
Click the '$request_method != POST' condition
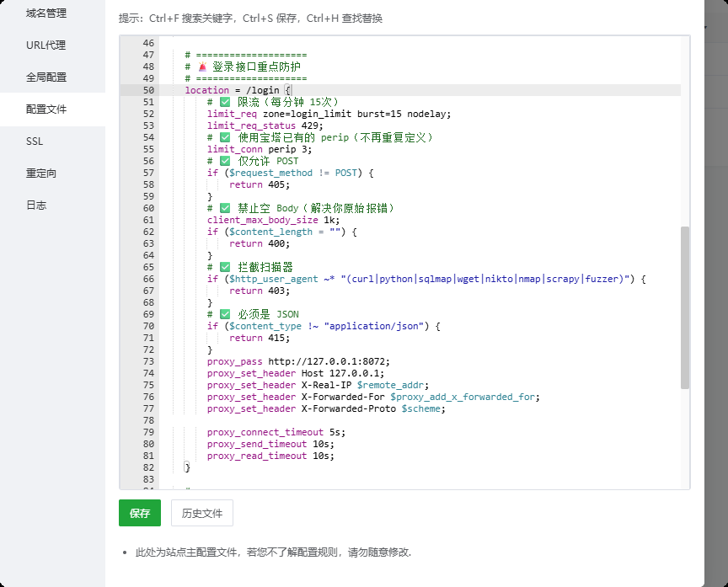(x=293, y=173)
